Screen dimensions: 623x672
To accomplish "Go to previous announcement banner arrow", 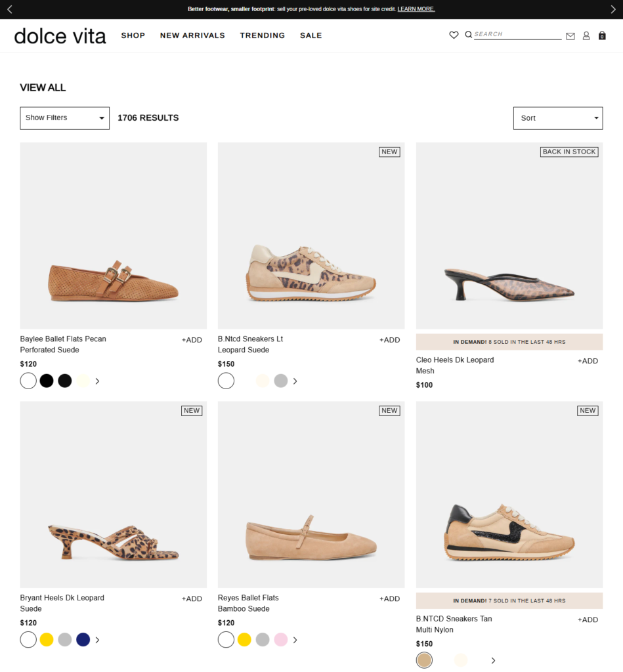I will click(x=10, y=9).
